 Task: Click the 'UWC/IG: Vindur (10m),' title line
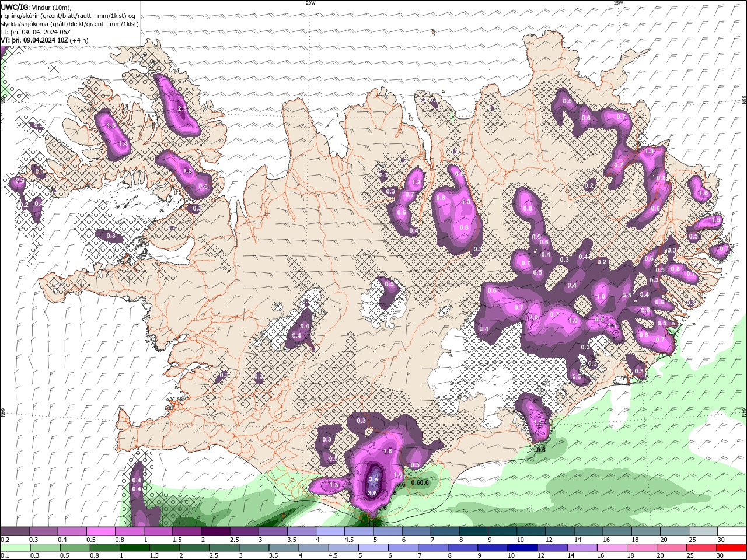(x=36, y=7)
